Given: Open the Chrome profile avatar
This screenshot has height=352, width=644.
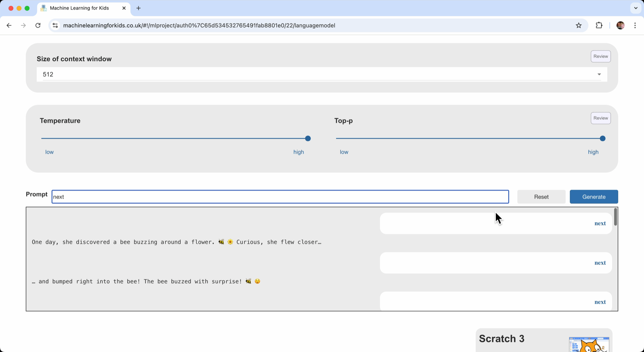Looking at the screenshot, I should click(620, 25).
